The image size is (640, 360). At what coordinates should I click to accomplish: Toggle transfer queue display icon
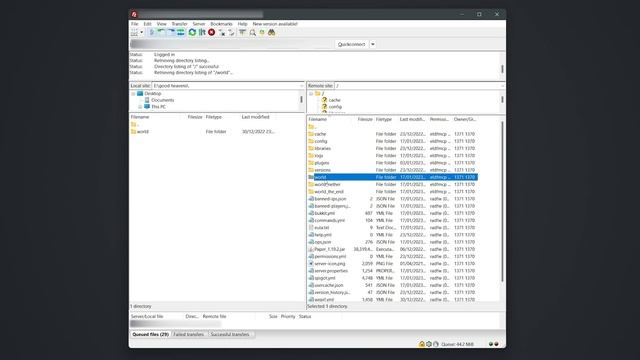[x=181, y=33]
